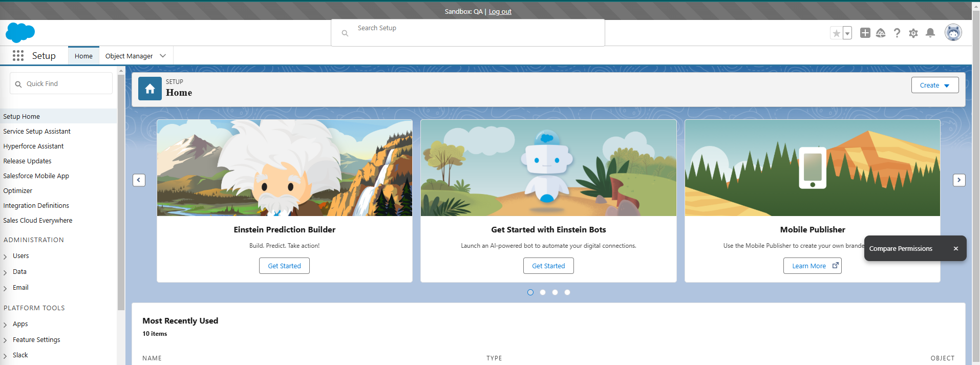Open Optimizer in sidebar
The image size is (980, 365).
click(17, 190)
